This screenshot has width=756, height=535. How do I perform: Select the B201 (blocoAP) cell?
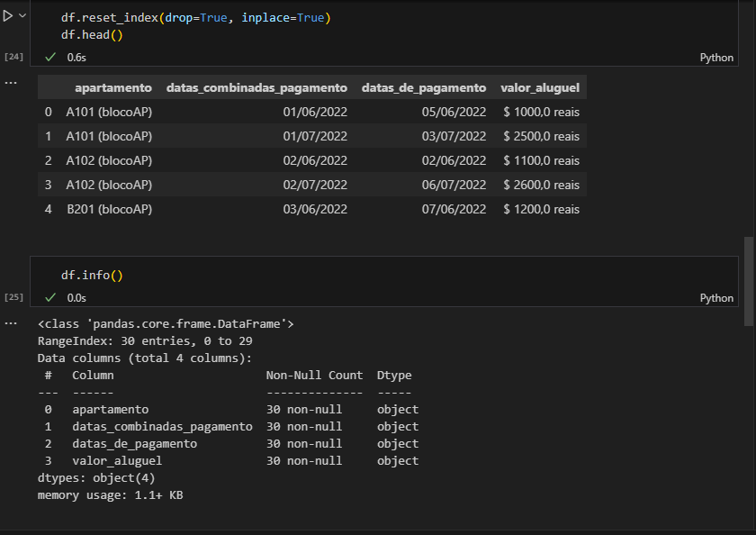point(110,209)
